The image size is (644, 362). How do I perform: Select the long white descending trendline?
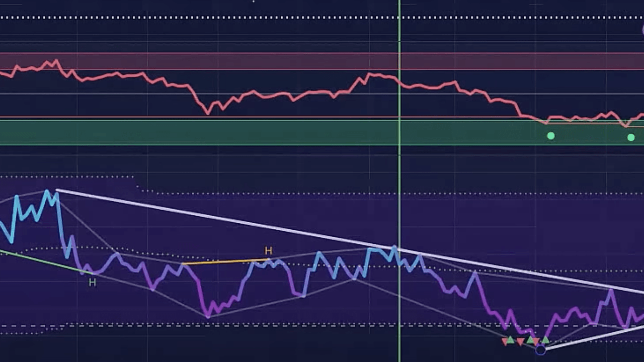click(x=349, y=241)
